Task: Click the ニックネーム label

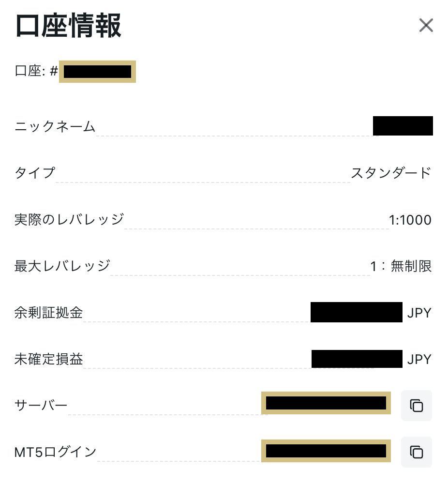Action: 55,127
